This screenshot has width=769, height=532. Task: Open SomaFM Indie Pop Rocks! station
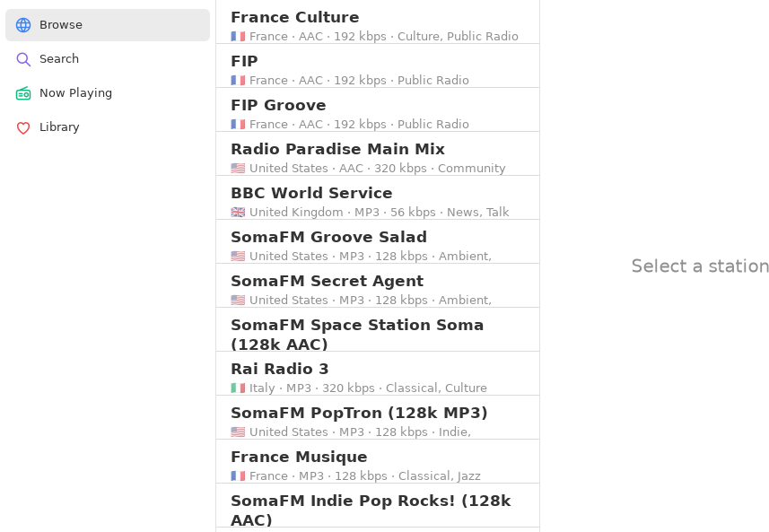click(378, 505)
